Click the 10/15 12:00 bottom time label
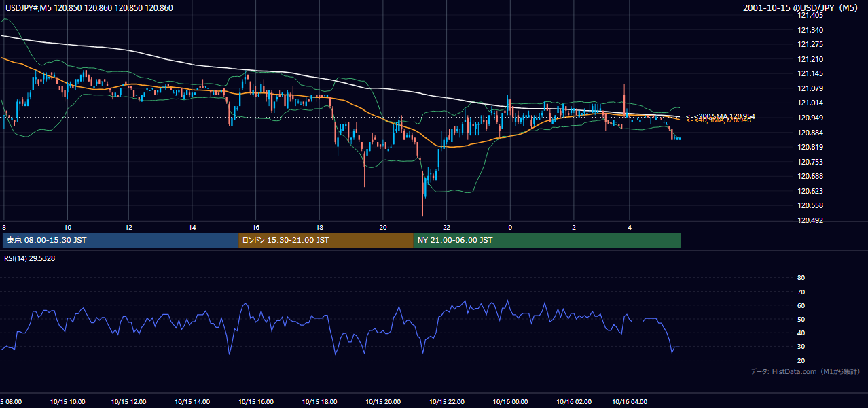 128,402
